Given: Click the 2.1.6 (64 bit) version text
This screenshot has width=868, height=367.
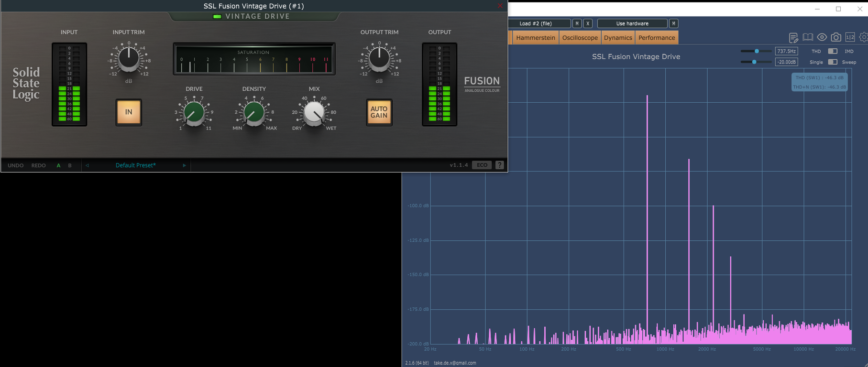Looking at the screenshot, I should click(417, 363).
